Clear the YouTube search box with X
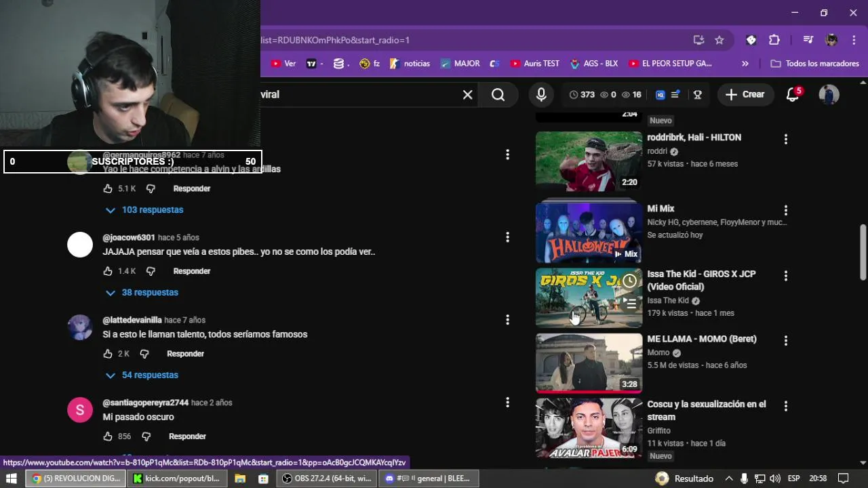868x488 pixels. [467, 95]
